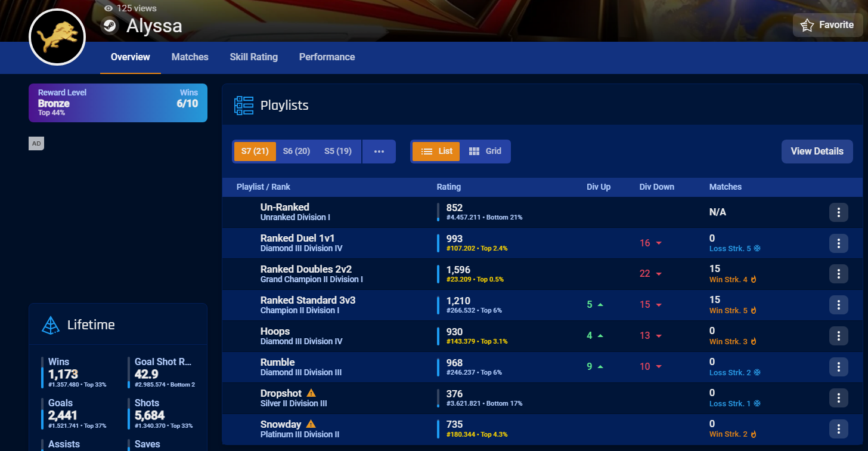Click the warning icon next to Dropshot

click(x=311, y=393)
